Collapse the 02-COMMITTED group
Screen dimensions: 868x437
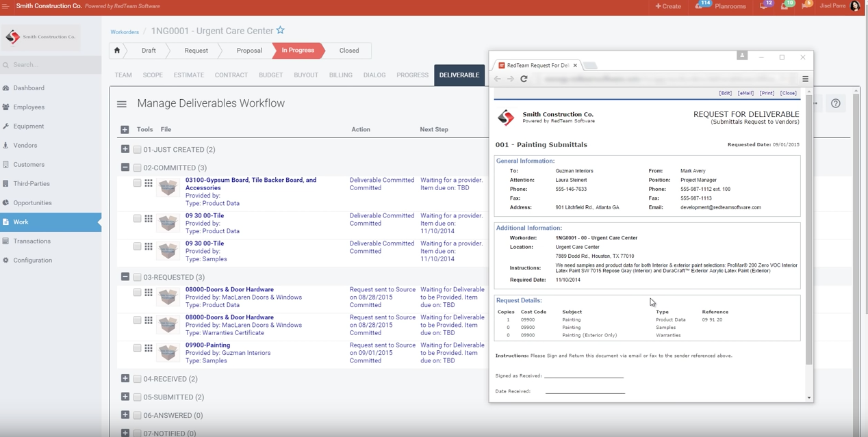[125, 168]
